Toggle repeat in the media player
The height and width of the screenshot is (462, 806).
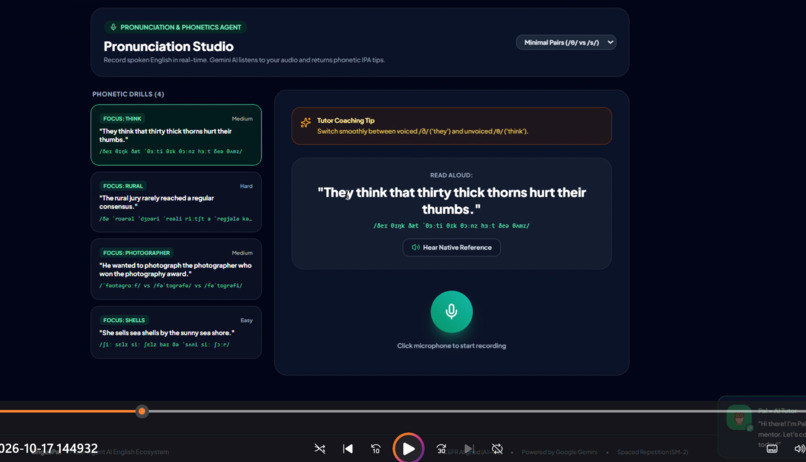[x=497, y=449]
